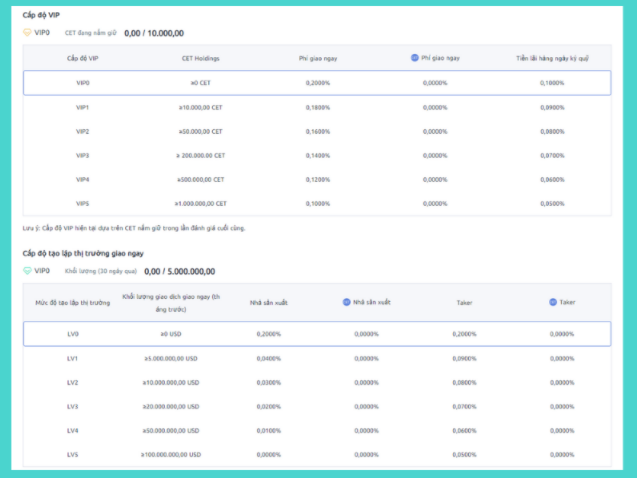This screenshot has width=637, height=481.
Task: Select the highlighted LV0 row
Action: [x=317, y=334]
